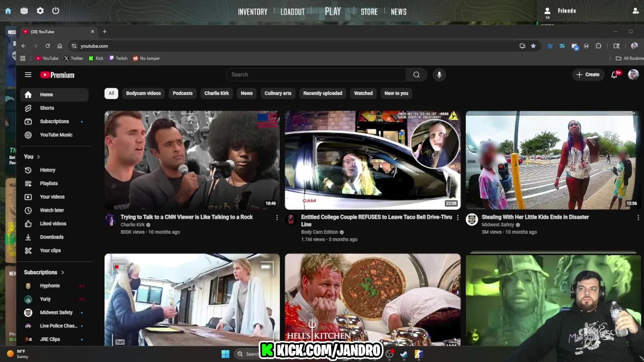This screenshot has width=644, height=362.
Task: Click browser home button
Action: coord(59,46)
